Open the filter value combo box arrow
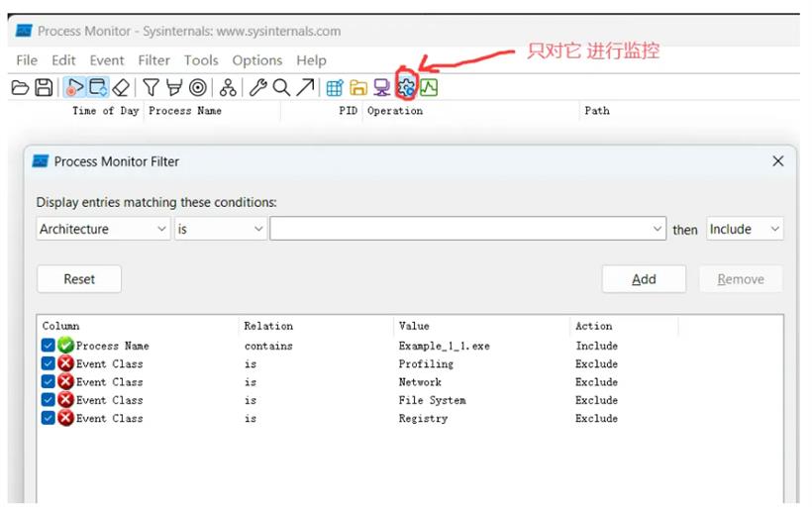Viewport: 812px width, 507px height. click(x=657, y=229)
